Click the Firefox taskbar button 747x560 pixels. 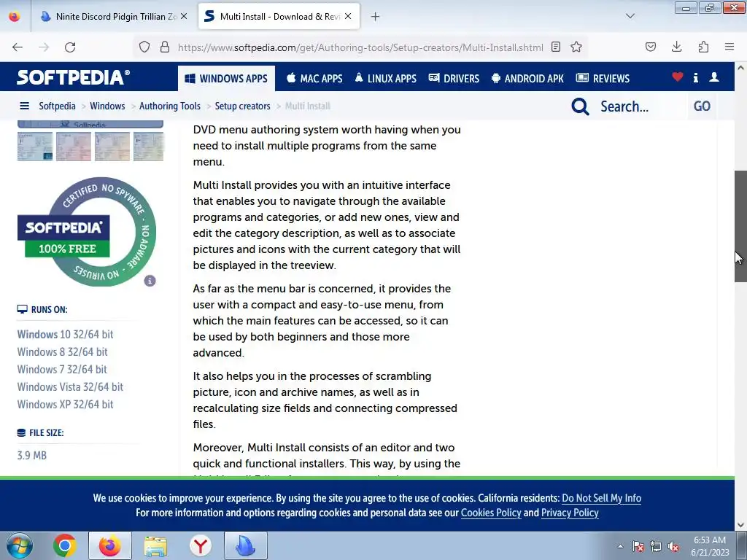pos(109,545)
